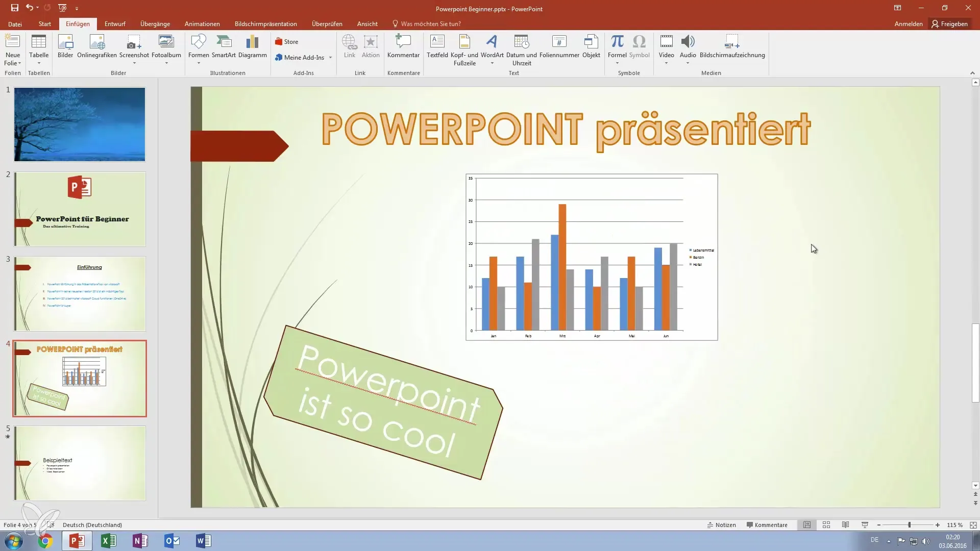Switch to the Start tab
This screenshot has width=980, height=551.
(x=45, y=24)
